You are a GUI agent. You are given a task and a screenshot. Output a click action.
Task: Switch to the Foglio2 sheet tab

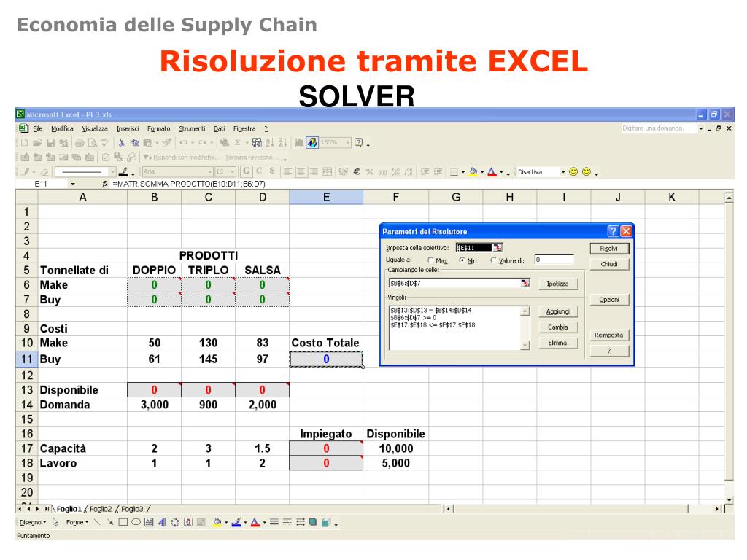click(x=101, y=509)
